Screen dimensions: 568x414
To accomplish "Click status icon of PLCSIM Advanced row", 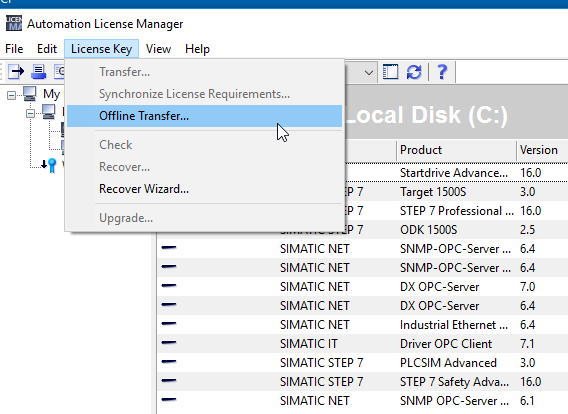I will point(169,361).
